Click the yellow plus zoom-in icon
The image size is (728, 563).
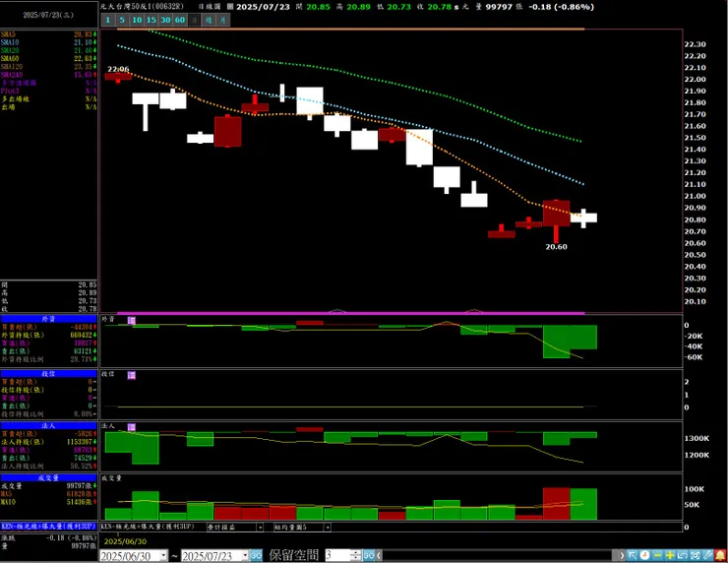pos(670,555)
